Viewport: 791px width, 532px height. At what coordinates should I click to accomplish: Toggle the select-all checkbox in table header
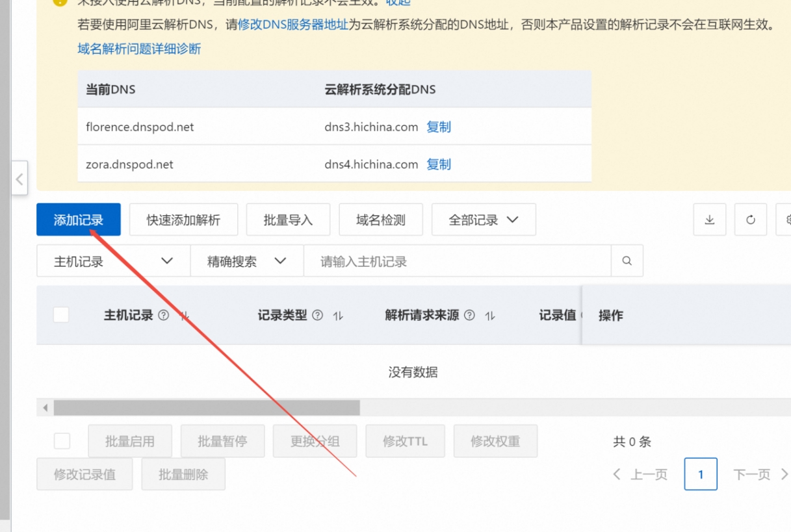[x=61, y=315]
